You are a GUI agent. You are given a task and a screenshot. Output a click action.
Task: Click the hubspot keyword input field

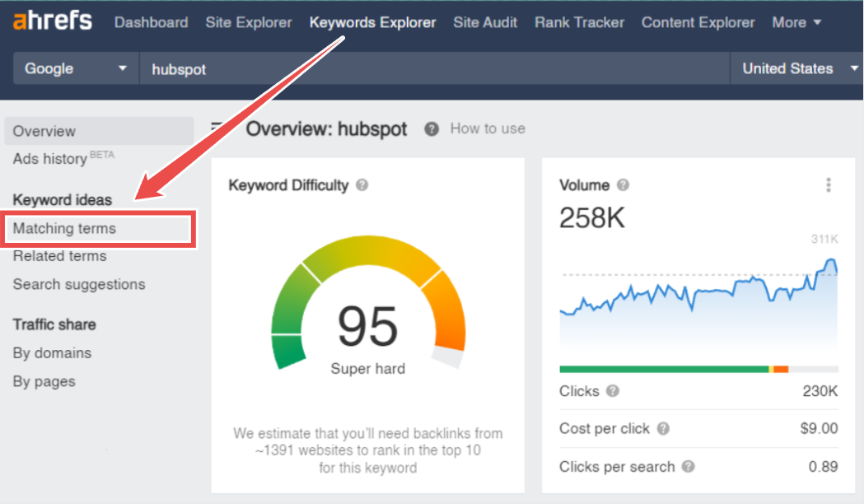(435, 69)
